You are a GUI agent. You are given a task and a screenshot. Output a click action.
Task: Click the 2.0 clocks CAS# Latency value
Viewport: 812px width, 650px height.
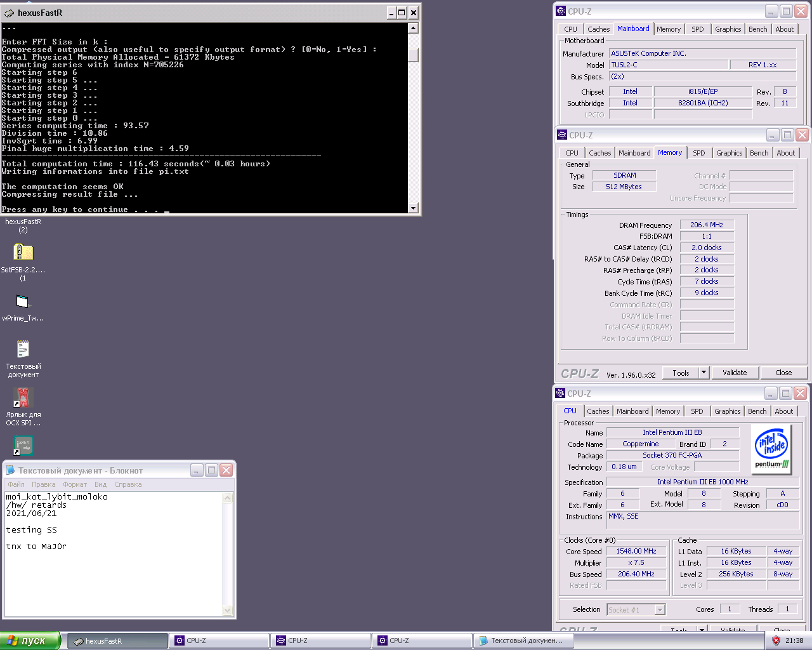pos(707,248)
